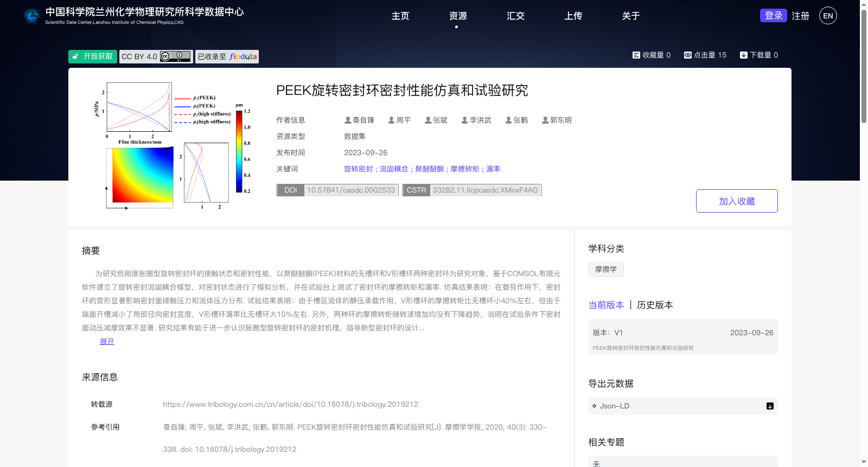Click the CSTR identifier badge
The height and width of the screenshot is (467, 868).
click(x=472, y=190)
